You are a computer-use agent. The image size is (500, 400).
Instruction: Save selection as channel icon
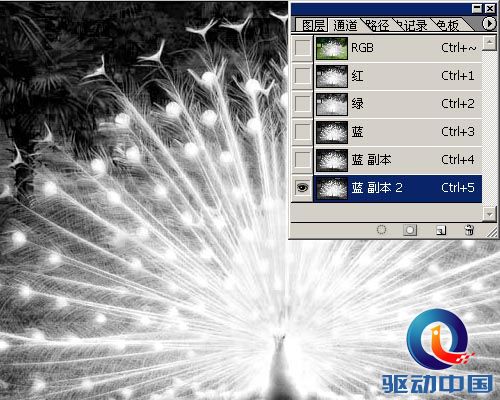point(410,230)
